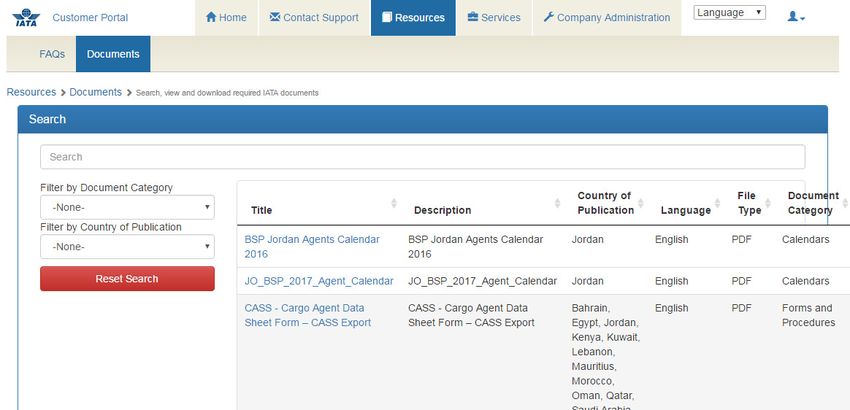The width and height of the screenshot is (850, 410).
Task: Open BSP Jordan Agents Calendar 2016 link
Action: pyautogui.click(x=312, y=247)
